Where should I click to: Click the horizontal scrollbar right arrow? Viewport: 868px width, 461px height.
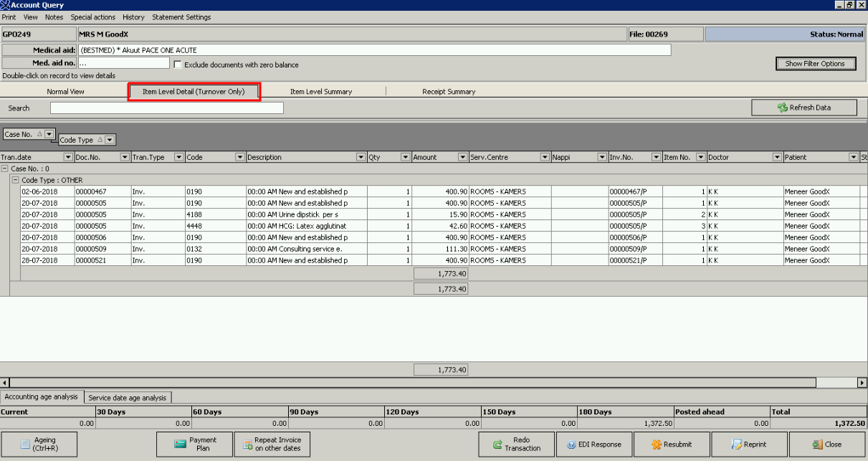click(862, 383)
